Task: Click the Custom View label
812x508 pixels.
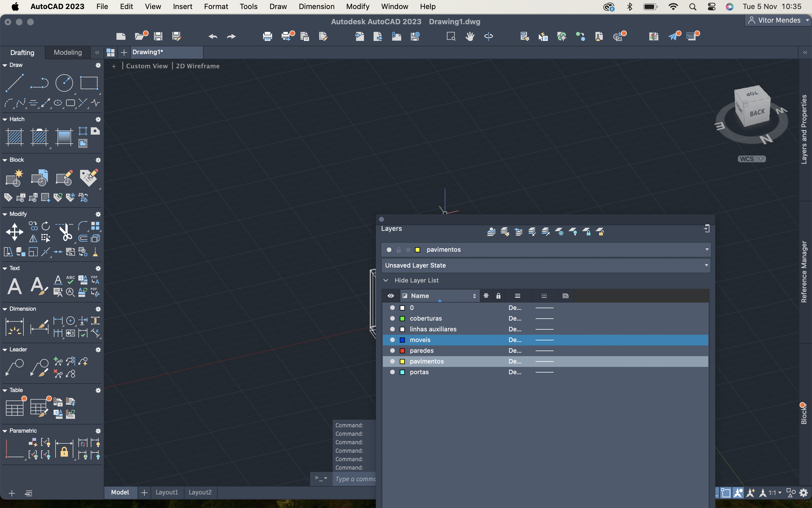Action: coord(147,66)
